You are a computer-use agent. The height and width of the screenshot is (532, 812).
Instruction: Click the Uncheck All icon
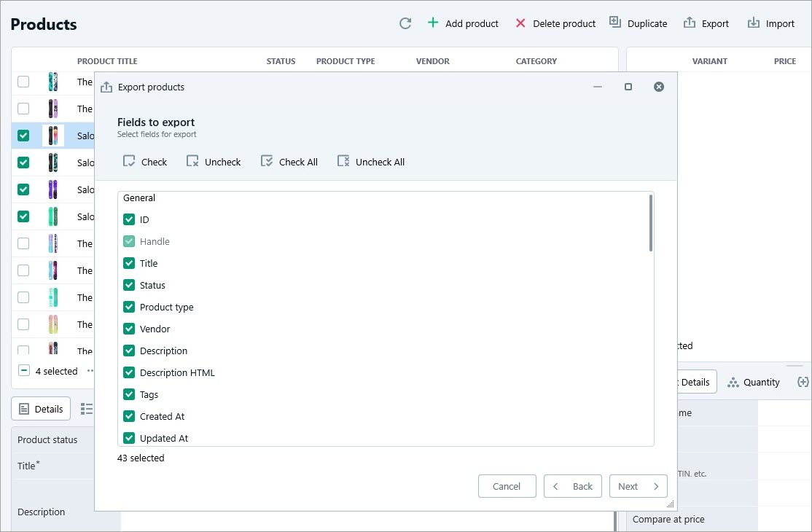[343, 162]
